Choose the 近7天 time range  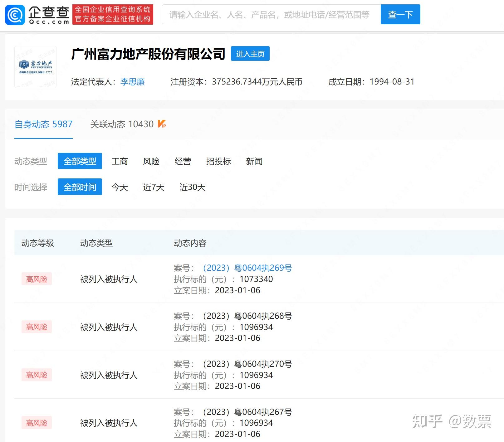coord(154,187)
